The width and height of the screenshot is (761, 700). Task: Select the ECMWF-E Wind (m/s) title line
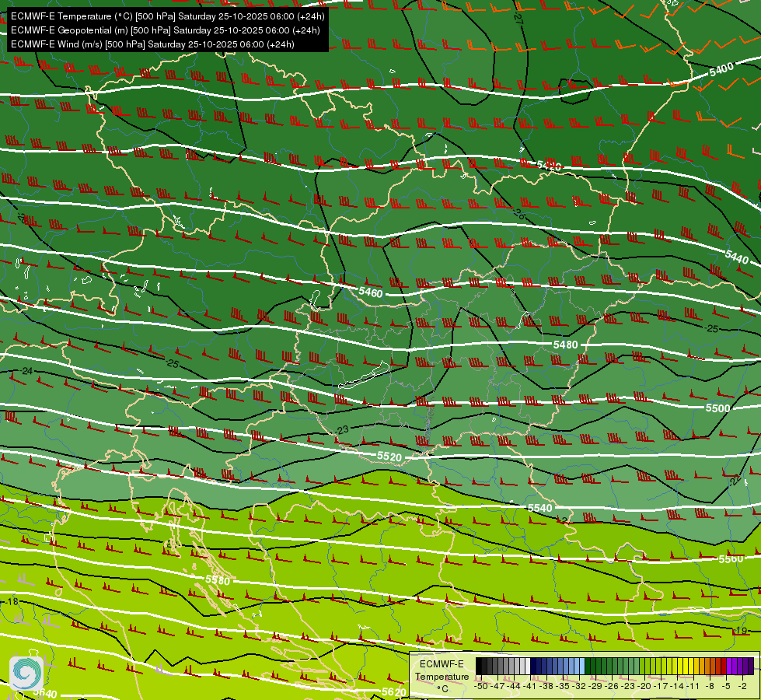coord(152,44)
